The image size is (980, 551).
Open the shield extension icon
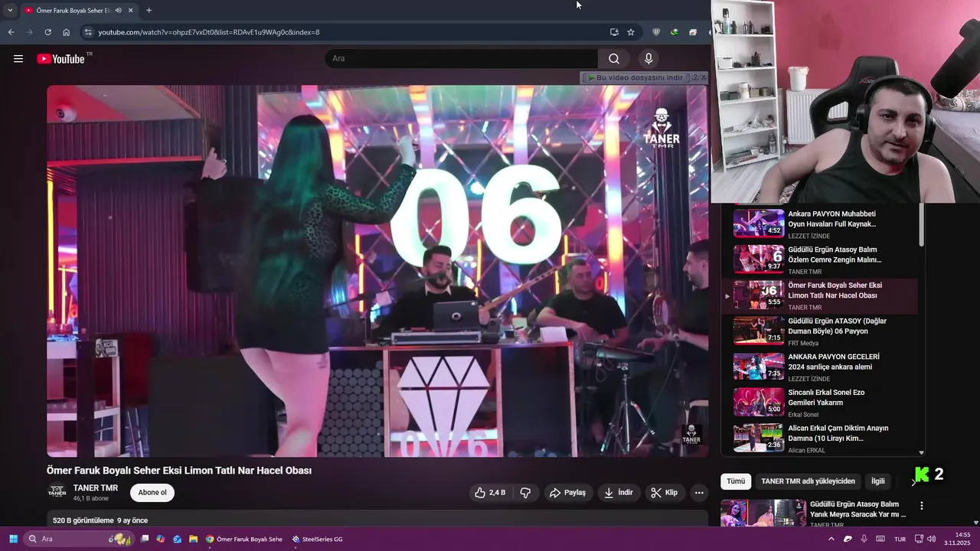point(656,32)
